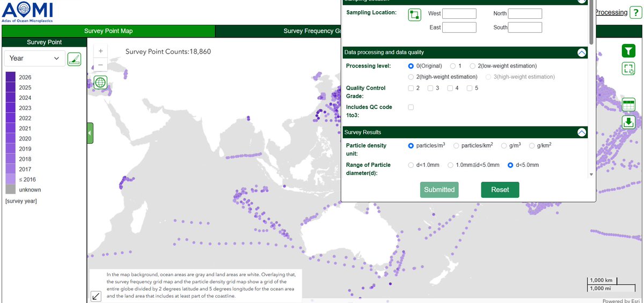This screenshot has width=644, height=303.
Task: Collapse Data processing and data quality section
Action: 582,53
